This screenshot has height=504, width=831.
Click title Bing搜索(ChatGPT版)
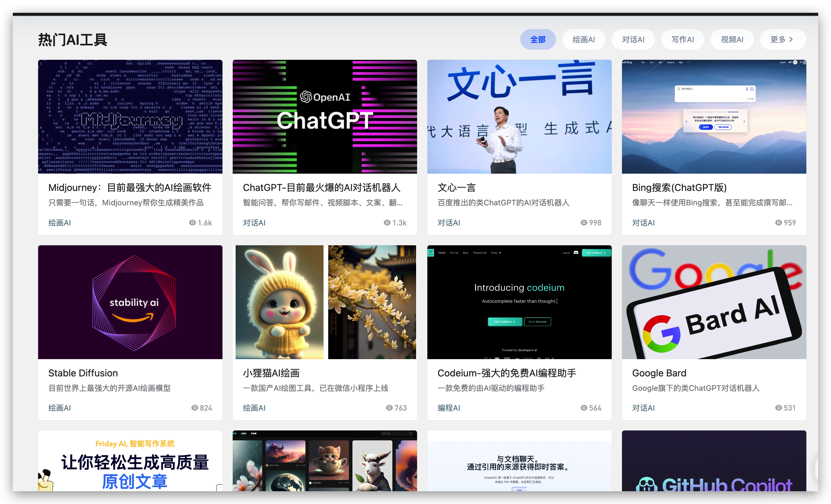click(679, 188)
